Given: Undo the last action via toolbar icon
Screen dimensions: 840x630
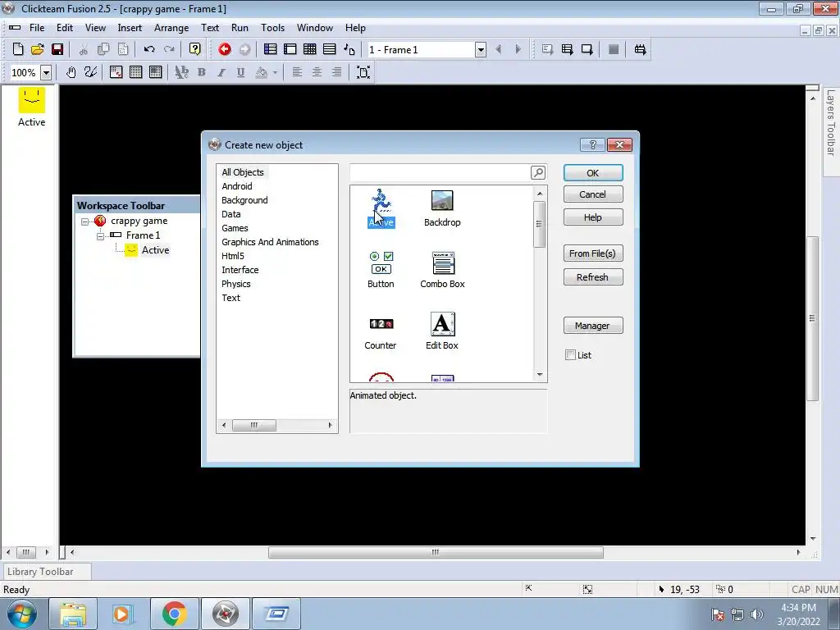Looking at the screenshot, I should pos(149,49).
